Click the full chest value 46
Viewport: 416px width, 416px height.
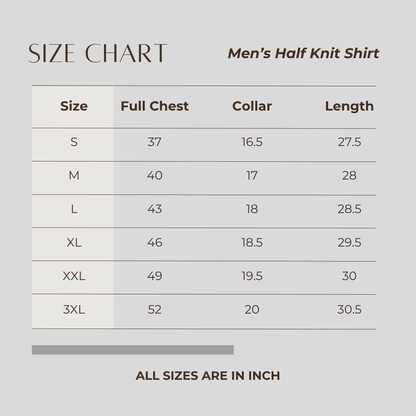[x=155, y=242]
